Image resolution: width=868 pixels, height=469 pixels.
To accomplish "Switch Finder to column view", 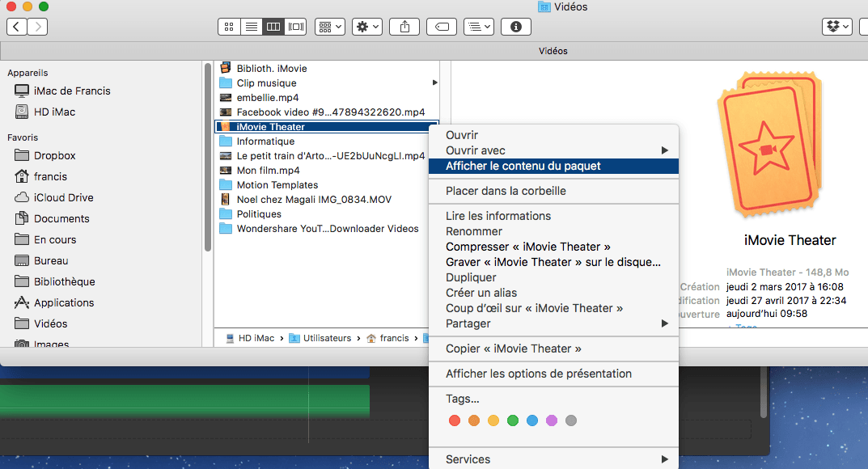I will coord(273,27).
